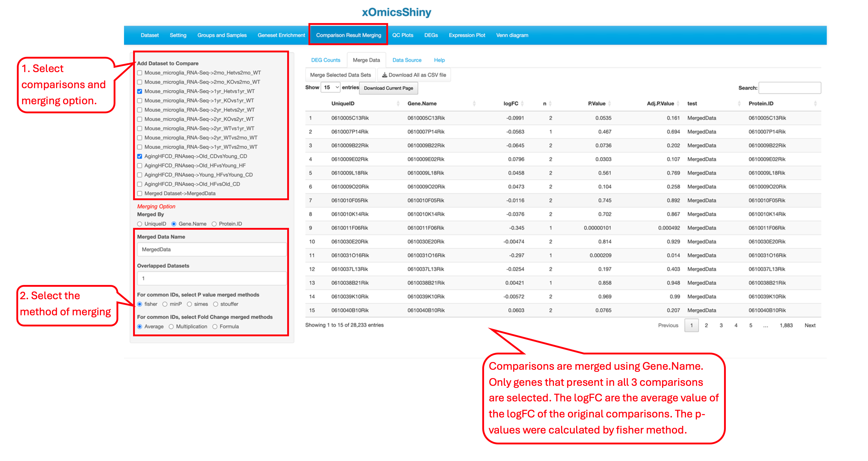This screenshot has width=868, height=461.
Task: Open Geneset Enrichment tab
Action: (x=281, y=35)
